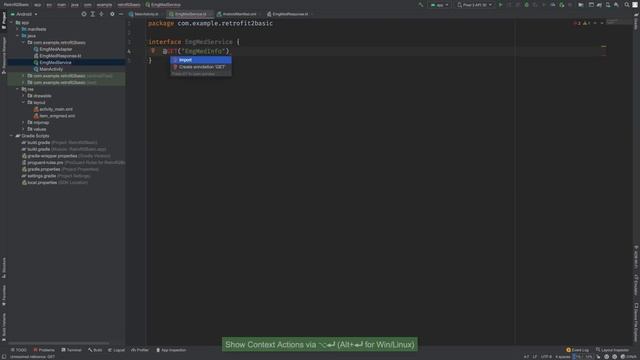Open the Build tool window
Screen dimensions: 640x360
(95, 350)
